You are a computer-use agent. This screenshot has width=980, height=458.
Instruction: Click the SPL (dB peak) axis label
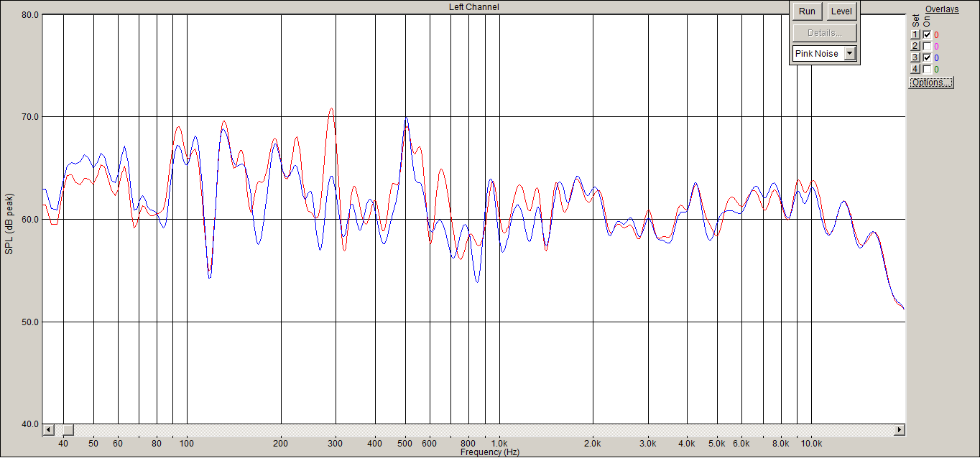click(9, 223)
